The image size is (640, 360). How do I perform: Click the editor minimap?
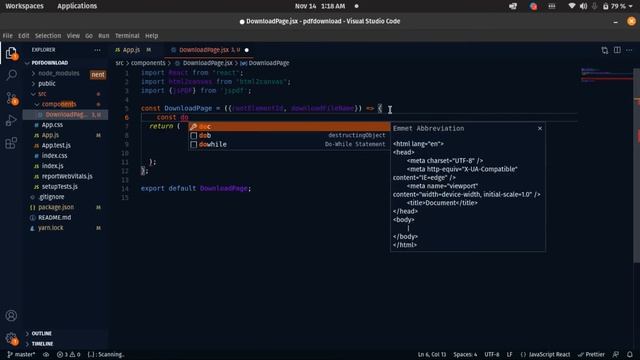[606, 76]
